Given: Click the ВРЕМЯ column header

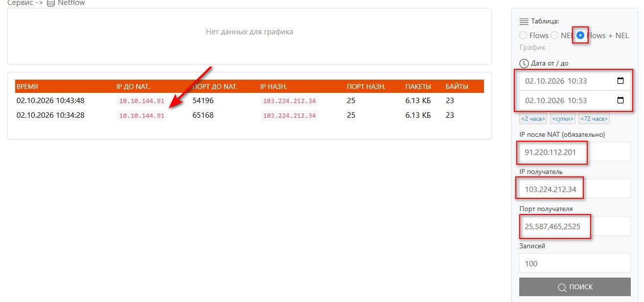Looking at the screenshot, I should pyautogui.click(x=27, y=86).
